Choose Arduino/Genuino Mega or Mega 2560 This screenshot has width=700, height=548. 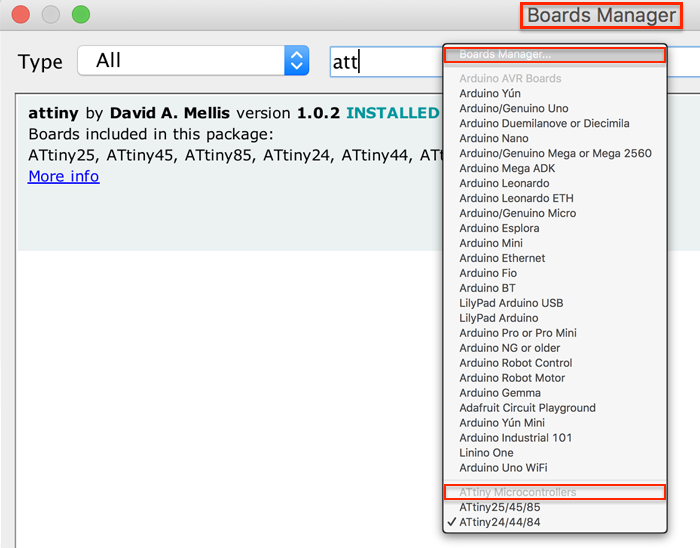(x=555, y=154)
